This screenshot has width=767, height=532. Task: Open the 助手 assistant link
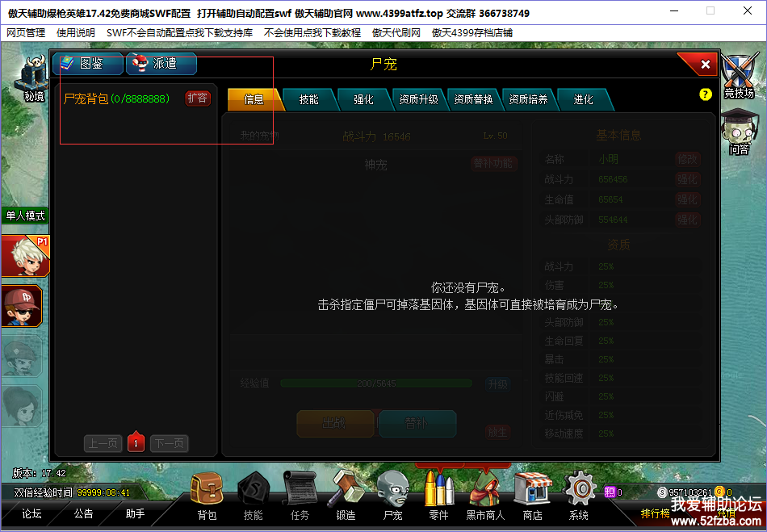pos(135,514)
